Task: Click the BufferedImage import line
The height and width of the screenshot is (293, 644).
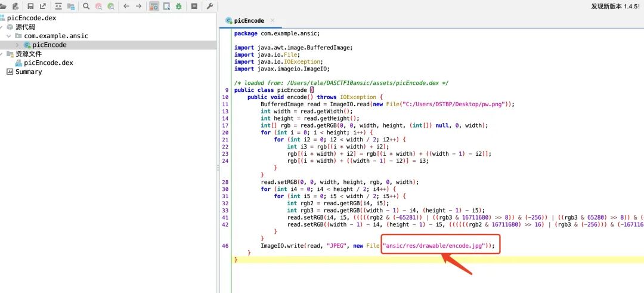Action: (293, 48)
